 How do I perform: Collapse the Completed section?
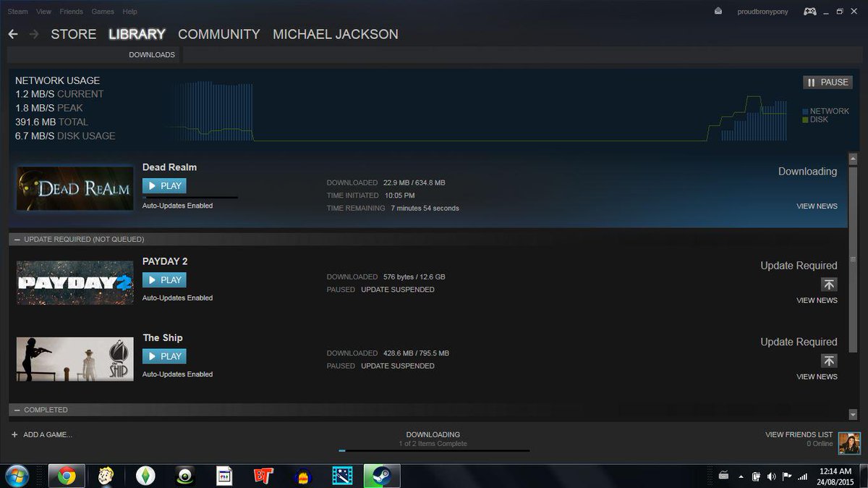tap(16, 410)
